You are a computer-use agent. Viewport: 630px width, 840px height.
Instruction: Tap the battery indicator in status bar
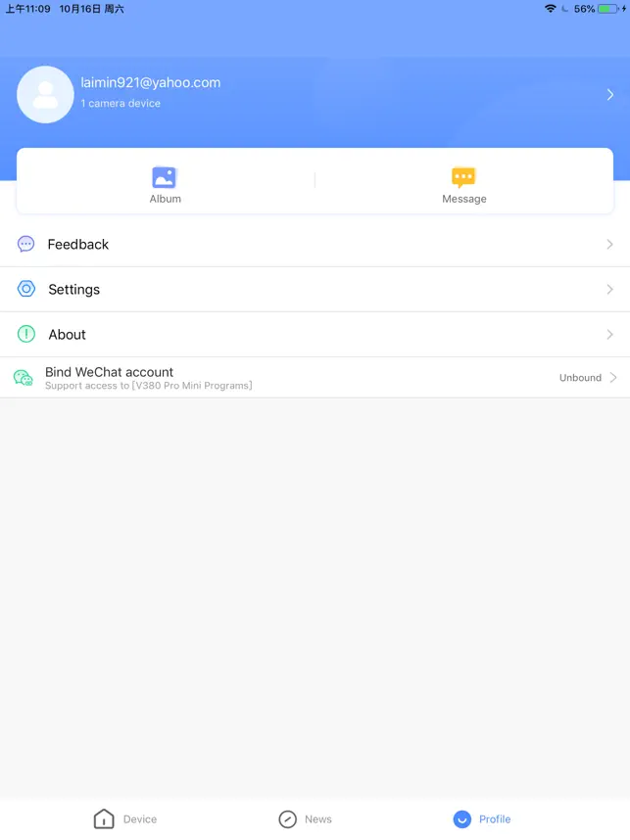click(x=607, y=9)
